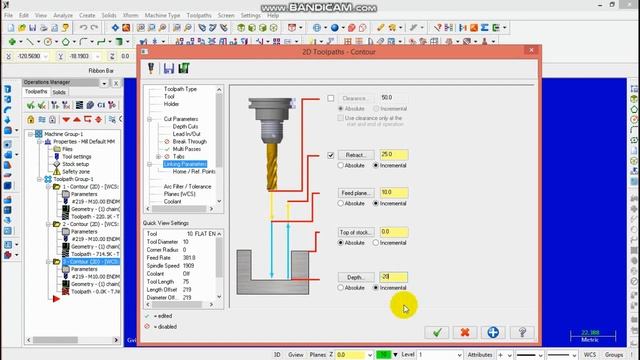Confirm dialog with green checkmark OK button

(437, 332)
